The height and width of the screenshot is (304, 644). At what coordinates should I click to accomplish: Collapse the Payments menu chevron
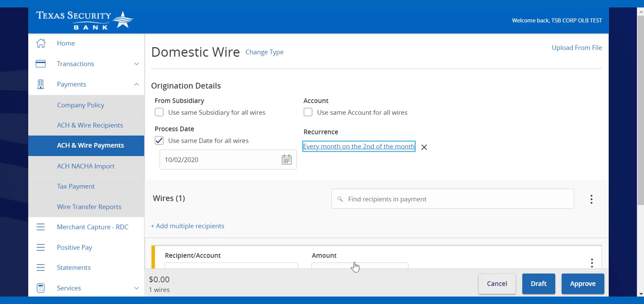tap(137, 84)
